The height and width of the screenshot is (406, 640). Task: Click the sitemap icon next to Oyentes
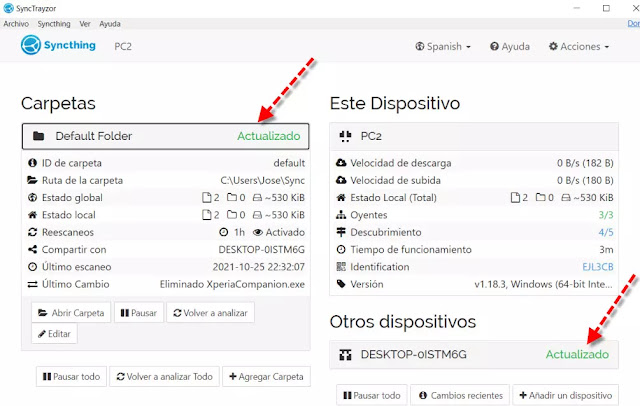[341, 215]
